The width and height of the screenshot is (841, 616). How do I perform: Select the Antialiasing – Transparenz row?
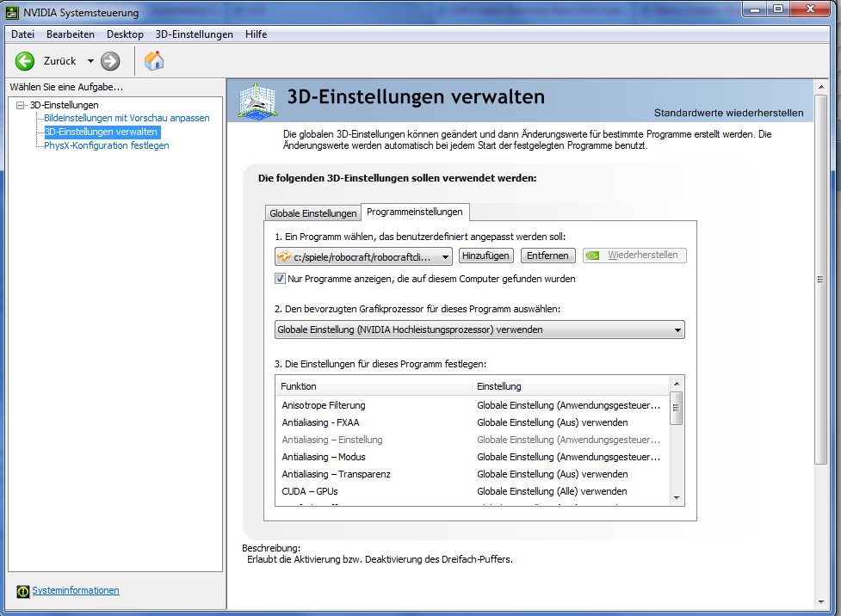473,474
